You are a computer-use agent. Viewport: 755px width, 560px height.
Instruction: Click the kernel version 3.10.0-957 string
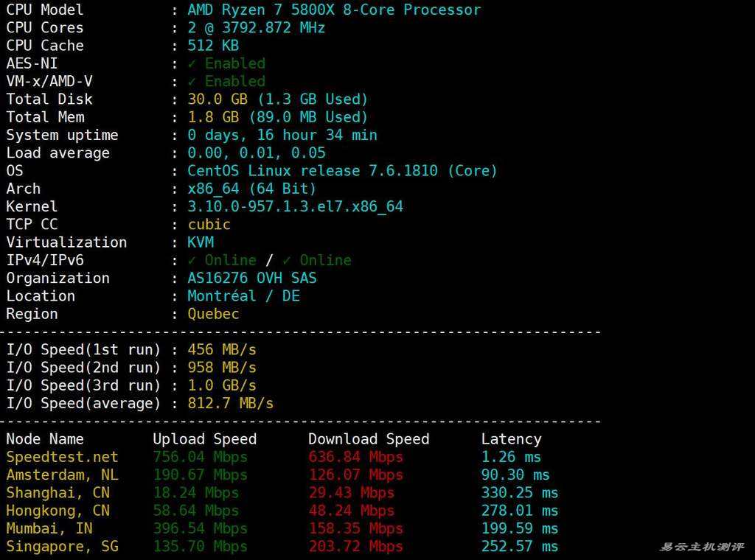[x=295, y=206]
